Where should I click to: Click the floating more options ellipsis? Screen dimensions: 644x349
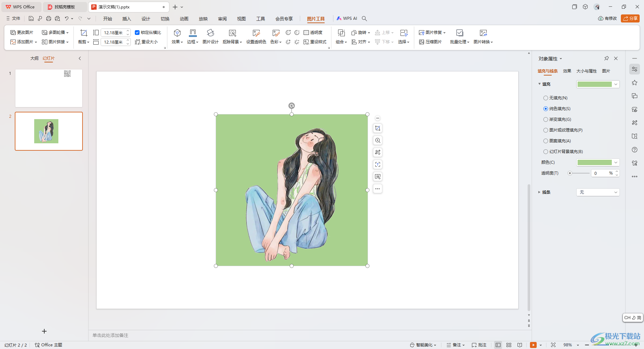(x=378, y=189)
